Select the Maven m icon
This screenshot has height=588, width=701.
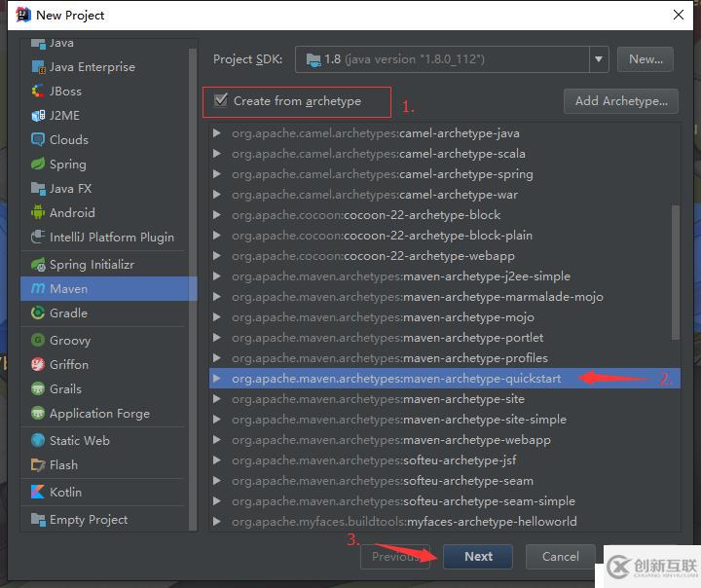point(38,289)
